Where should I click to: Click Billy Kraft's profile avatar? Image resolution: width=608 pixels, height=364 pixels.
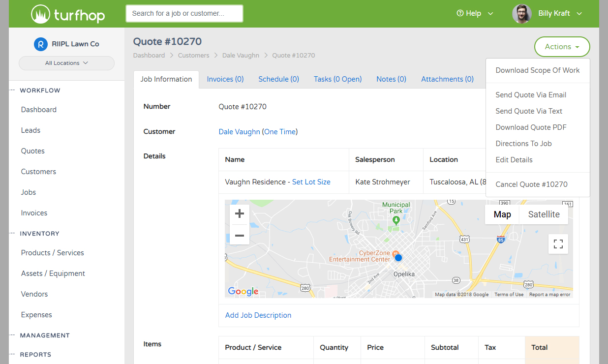coord(522,14)
